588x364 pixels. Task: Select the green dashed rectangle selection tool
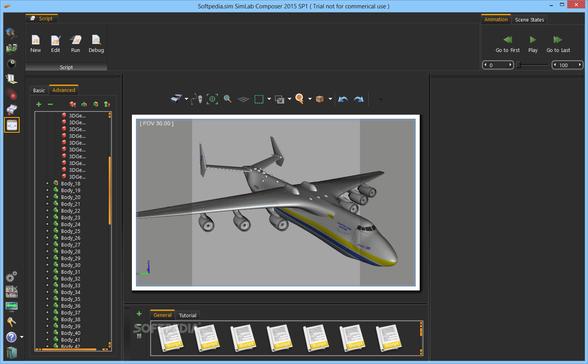tap(259, 99)
